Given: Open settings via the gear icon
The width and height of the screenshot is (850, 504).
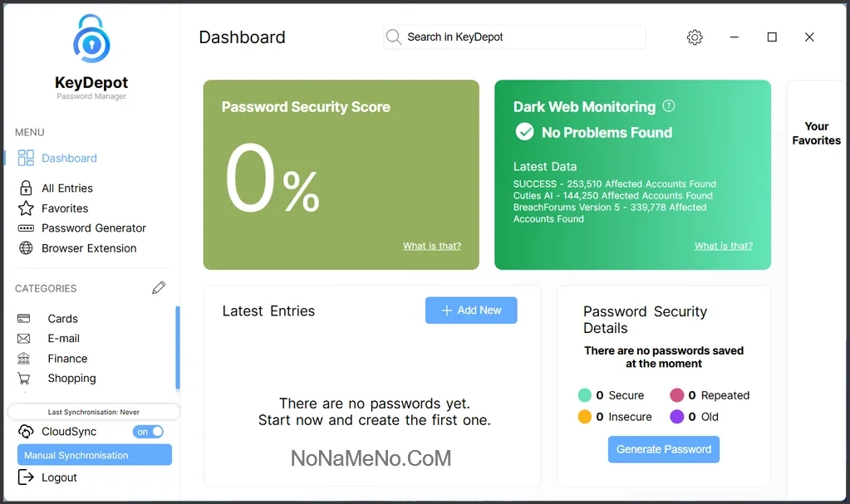Looking at the screenshot, I should tap(695, 37).
